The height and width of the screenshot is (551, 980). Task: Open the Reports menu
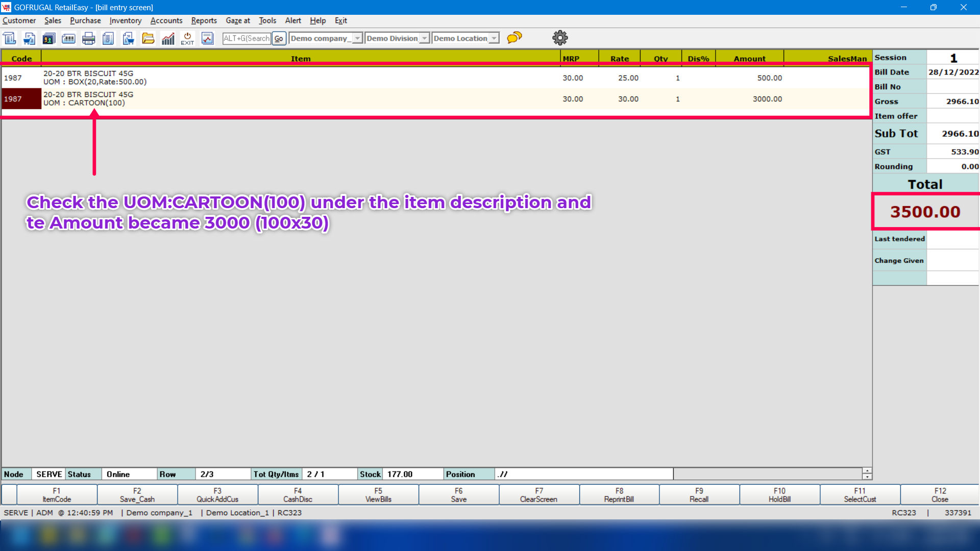point(204,20)
